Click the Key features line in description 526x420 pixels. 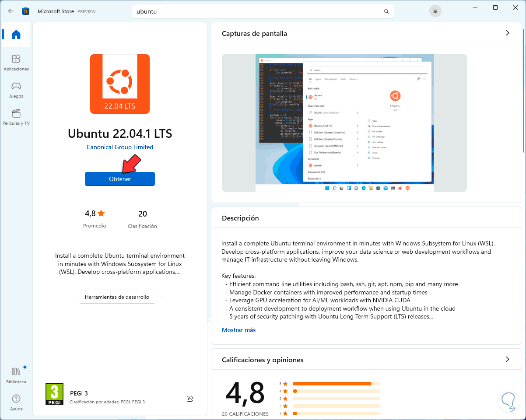pyautogui.click(x=238, y=276)
